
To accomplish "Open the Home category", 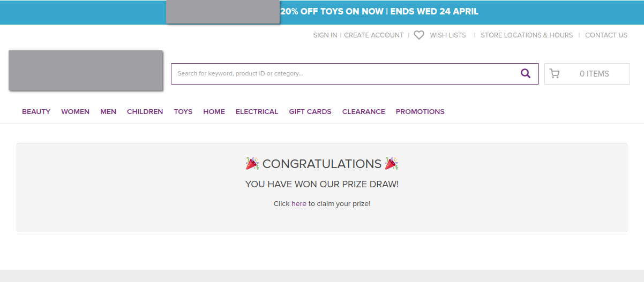I will 214,112.
